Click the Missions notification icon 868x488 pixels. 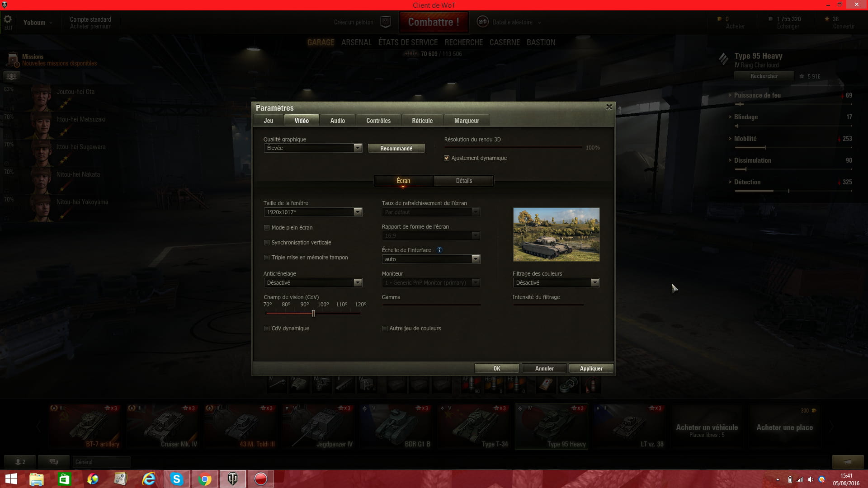click(x=12, y=60)
